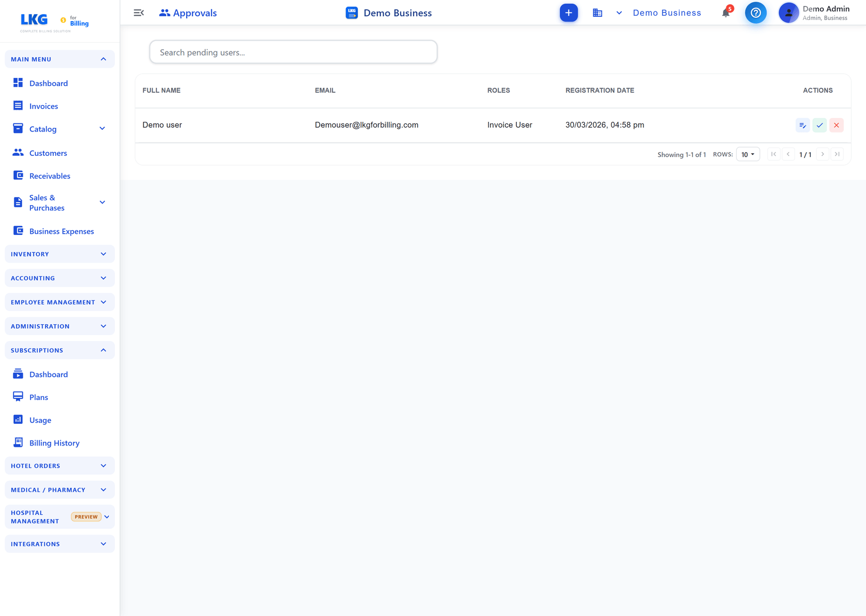Sort by the Email column header
Viewport: 866px width, 616px height.
(325, 90)
